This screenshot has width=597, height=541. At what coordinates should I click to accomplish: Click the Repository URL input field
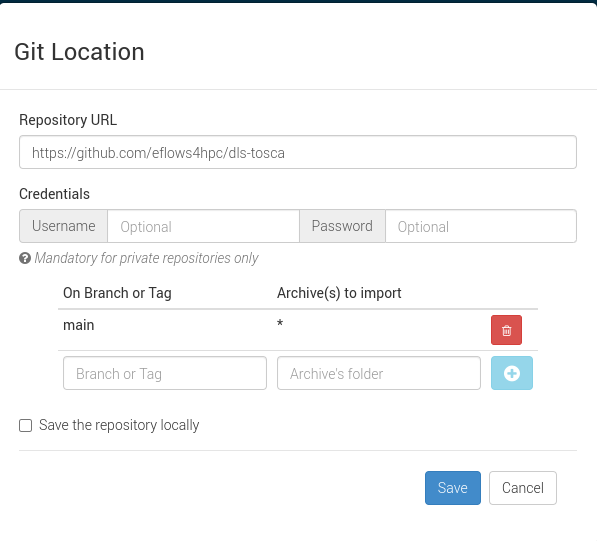pyautogui.click(x=298, y=152)
